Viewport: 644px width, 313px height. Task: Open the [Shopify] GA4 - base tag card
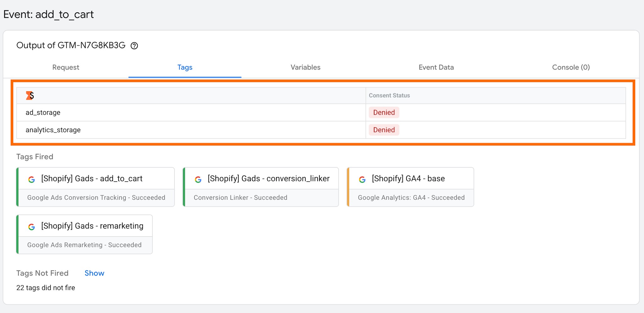click(x=410, y=187)
